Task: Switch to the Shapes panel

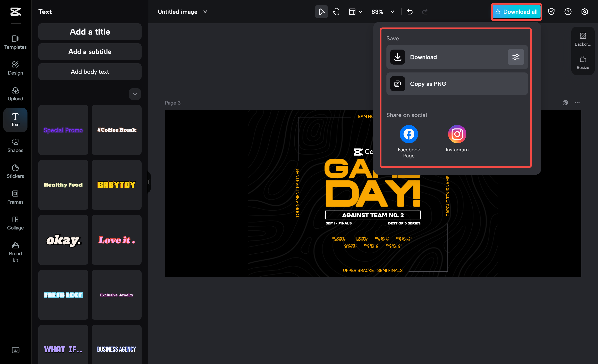Action: 15,145
